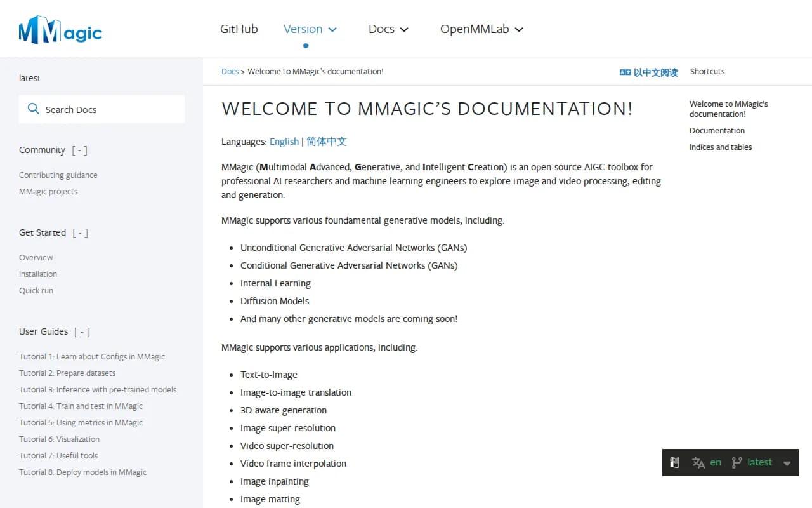Collapse the Community sidebar section
The width and height of the screenshot is (812, 508).
pos(79,150)
